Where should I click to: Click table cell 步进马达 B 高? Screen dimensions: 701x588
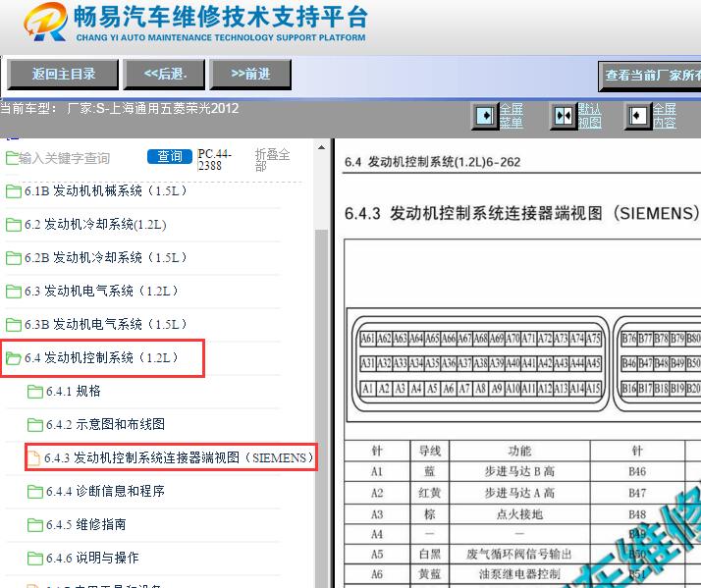point(519,471)
